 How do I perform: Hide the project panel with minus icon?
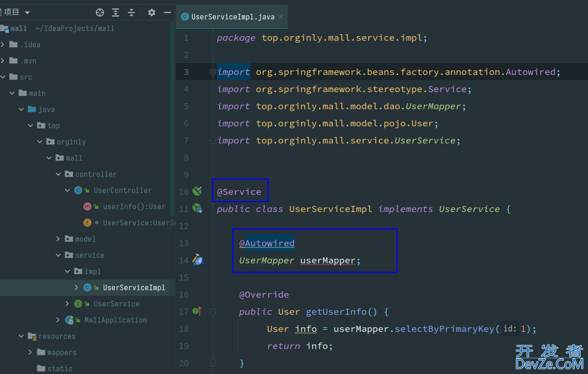[167, 12]
